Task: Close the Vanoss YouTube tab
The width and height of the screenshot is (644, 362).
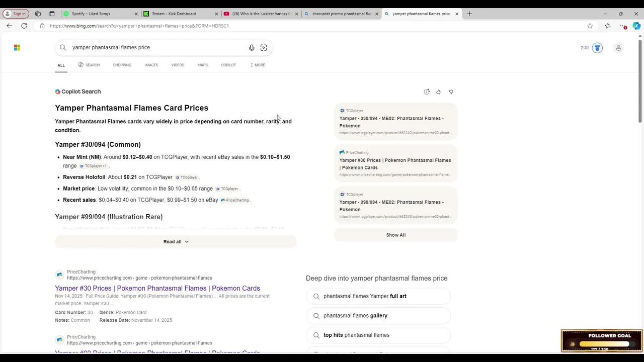Action: (x=296, y=14)
